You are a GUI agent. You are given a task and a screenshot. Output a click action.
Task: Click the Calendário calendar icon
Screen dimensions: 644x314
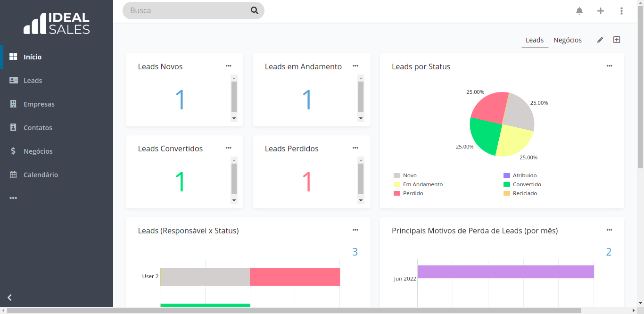click(x=13, y=174)
